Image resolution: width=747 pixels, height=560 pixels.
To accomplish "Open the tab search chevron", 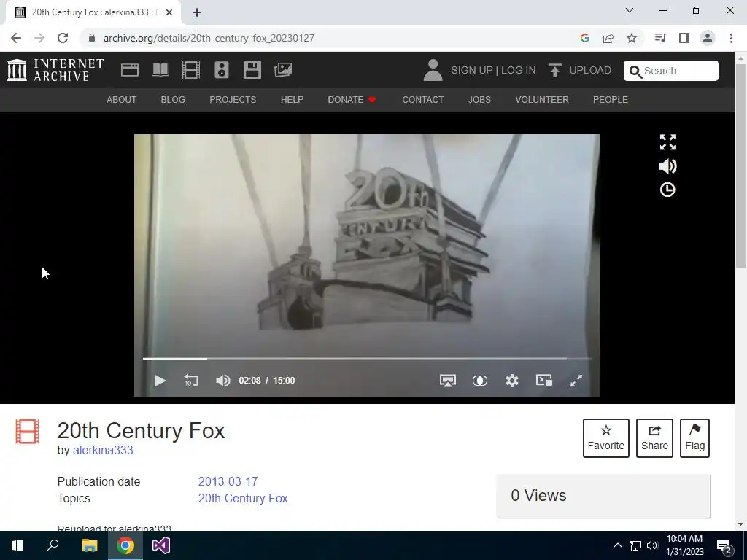I will coord(630,10).
